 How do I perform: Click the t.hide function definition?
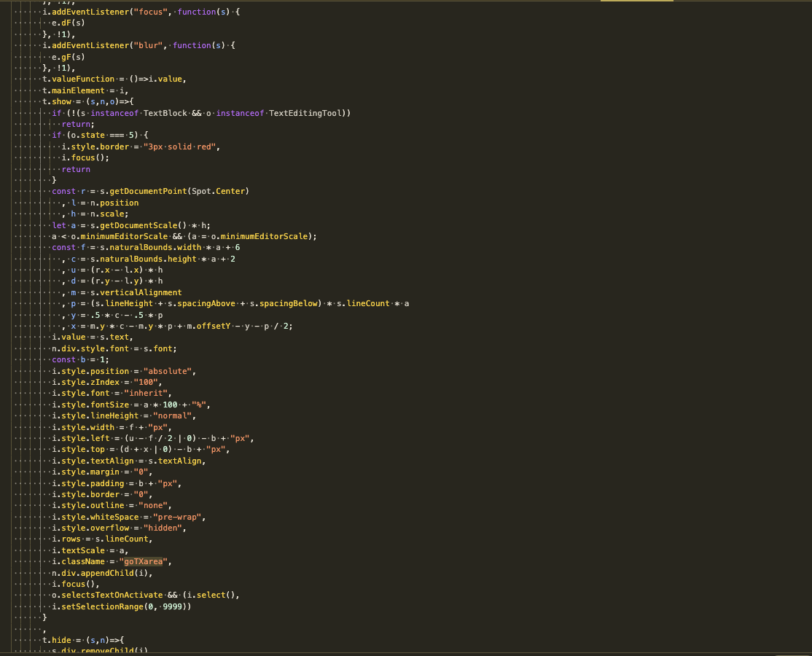pyautogui.click(x=83, y=641)
